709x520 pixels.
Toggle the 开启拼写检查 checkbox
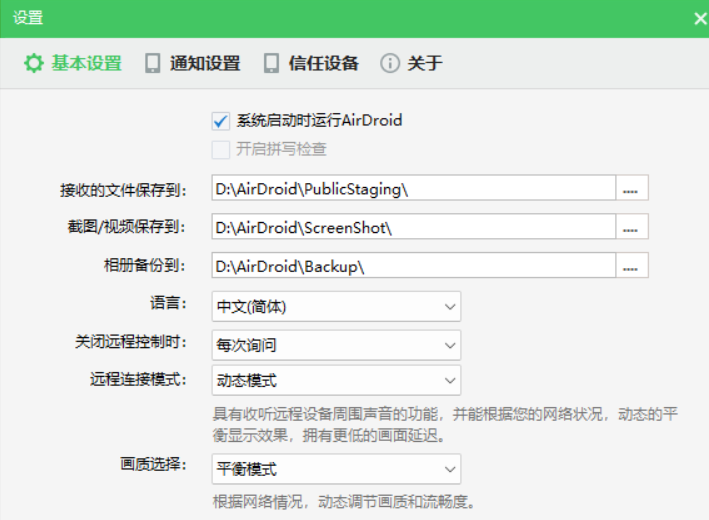(221, 150)
